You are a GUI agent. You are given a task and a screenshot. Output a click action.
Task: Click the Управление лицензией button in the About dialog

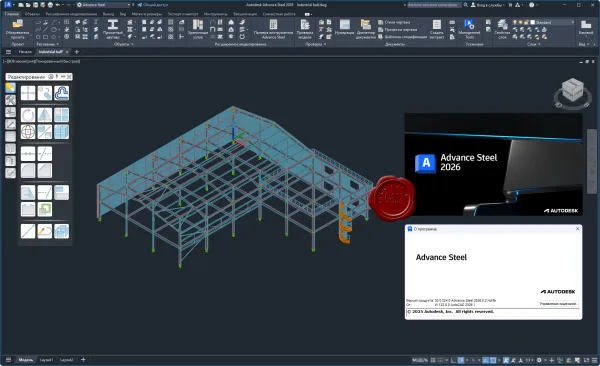pos(558,304)
